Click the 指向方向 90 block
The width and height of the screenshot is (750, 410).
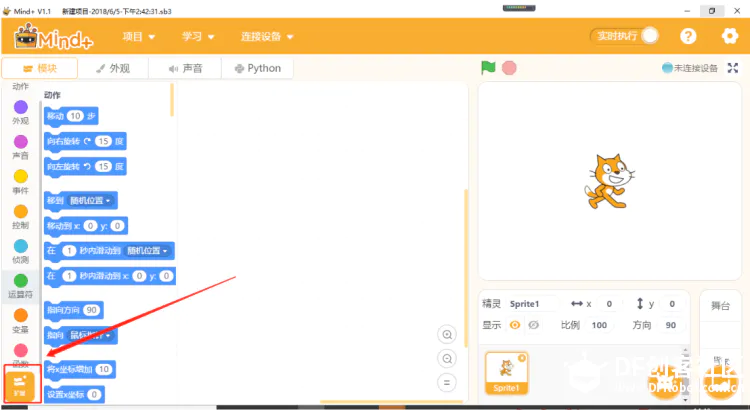pos(74,310)
